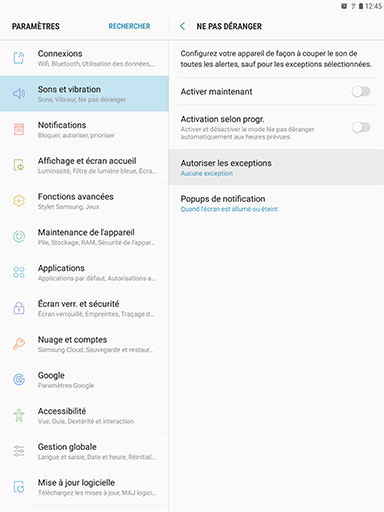This screenshot has width=384, height=512.
Task: Select Nuage et comptes entry
Action: tap(84, 344)
